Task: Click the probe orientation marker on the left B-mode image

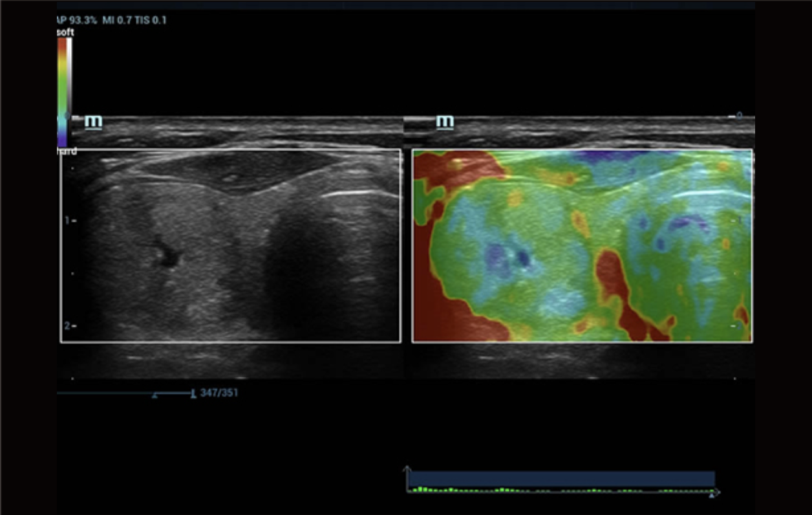Action: tap(94, 122)
